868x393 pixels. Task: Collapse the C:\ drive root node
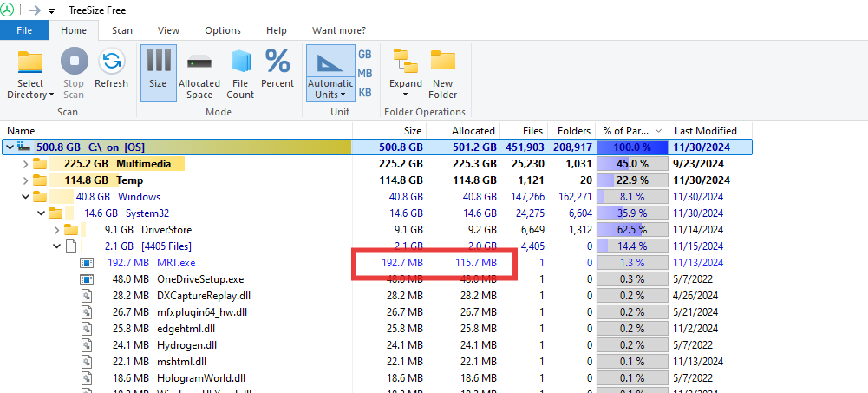click(x=10, y=147)
